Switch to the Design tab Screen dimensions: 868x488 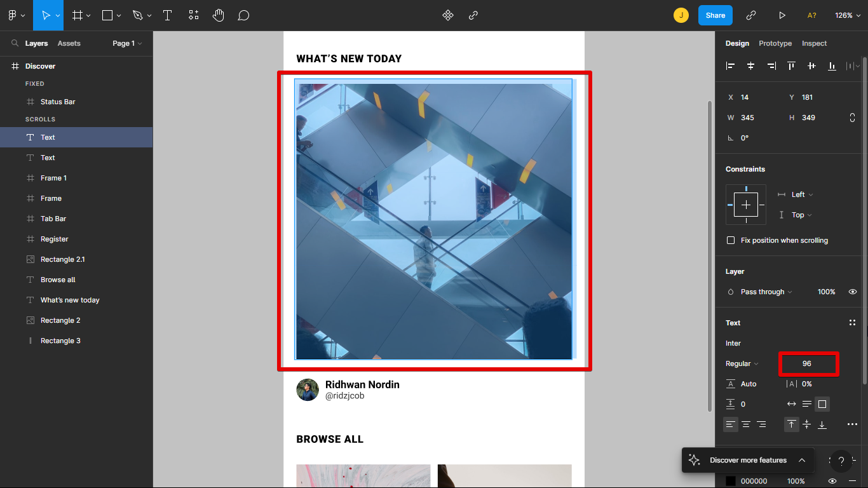(x=737, y=43)
